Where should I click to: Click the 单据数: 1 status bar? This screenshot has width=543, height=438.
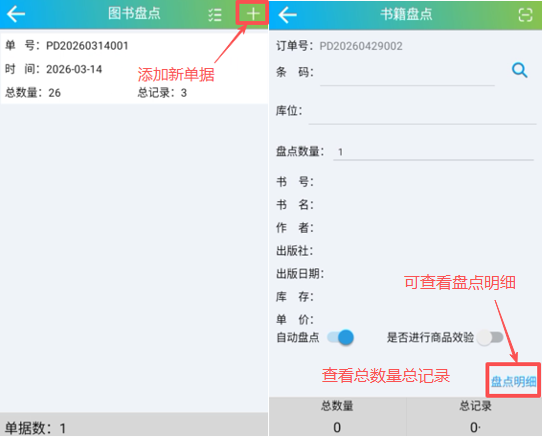coord(134,424)
